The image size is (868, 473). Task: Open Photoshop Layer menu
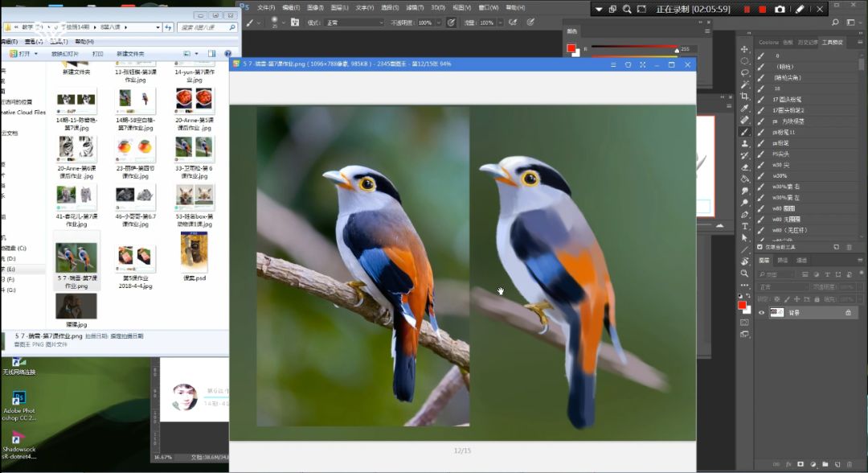(339, 8)
